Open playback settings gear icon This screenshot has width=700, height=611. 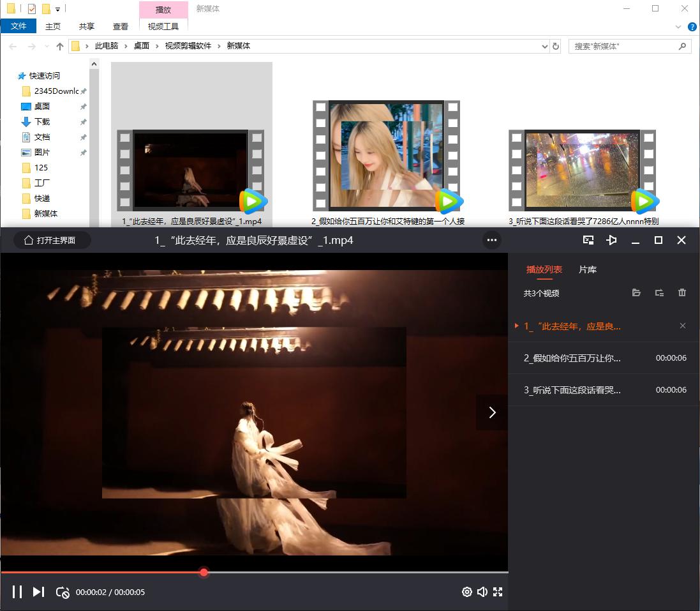coord(466,592)
